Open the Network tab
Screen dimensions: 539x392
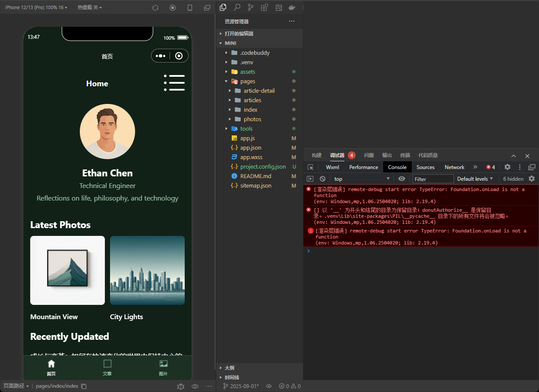[x=454, y=167]
